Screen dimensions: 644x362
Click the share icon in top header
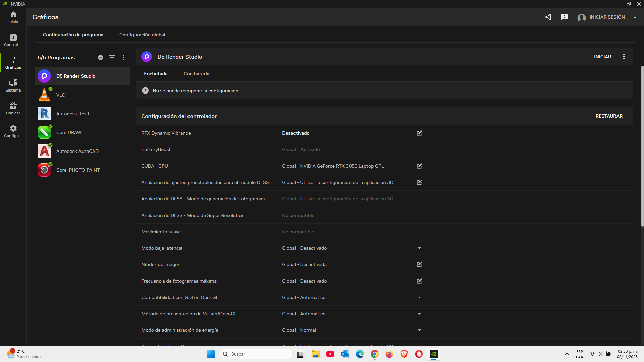click(548, 17)
